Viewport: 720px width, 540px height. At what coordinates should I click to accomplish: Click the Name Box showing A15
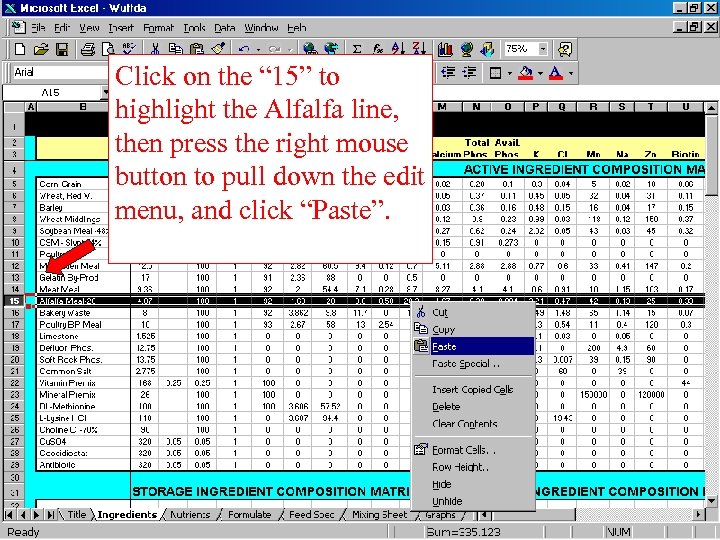pos(51,93)
